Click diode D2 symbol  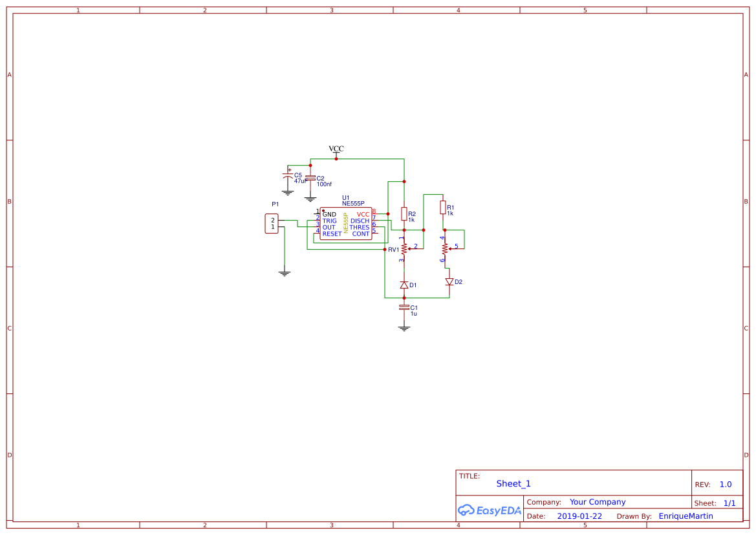[x=450, y=281]
